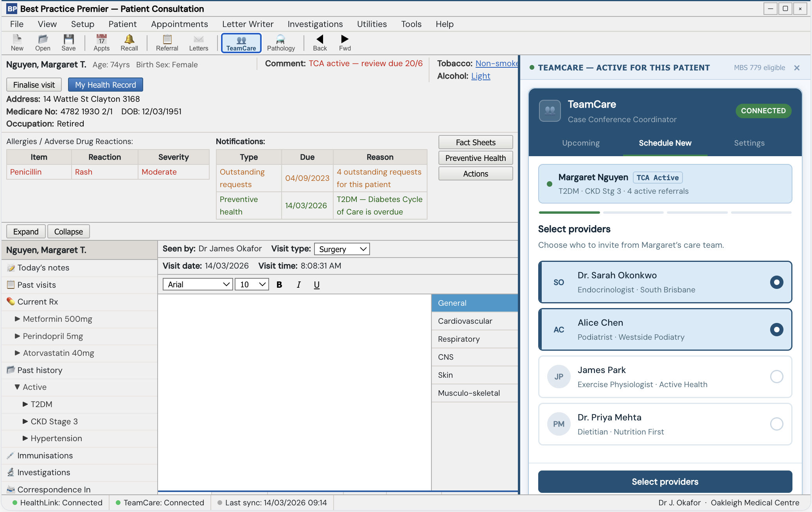Click the Save icon in the toolbar
This screenshot has width=812, height=512.
click(x=69, y=42)
